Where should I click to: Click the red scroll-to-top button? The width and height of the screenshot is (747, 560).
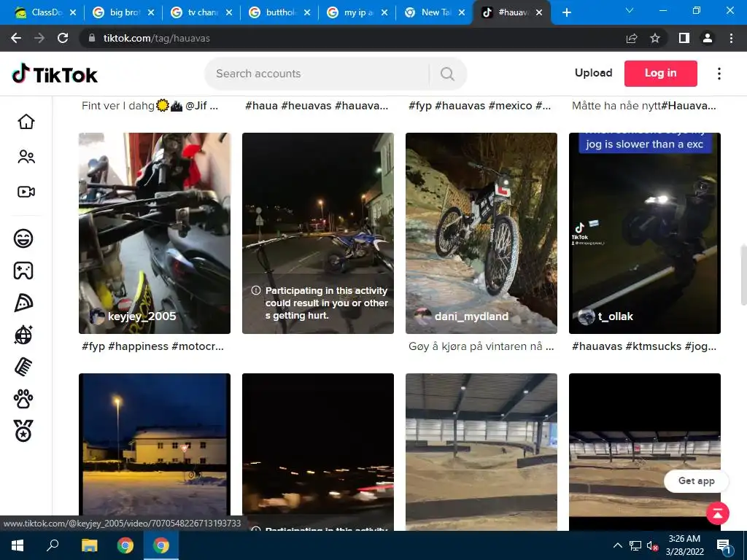click(x=718, y=513)
